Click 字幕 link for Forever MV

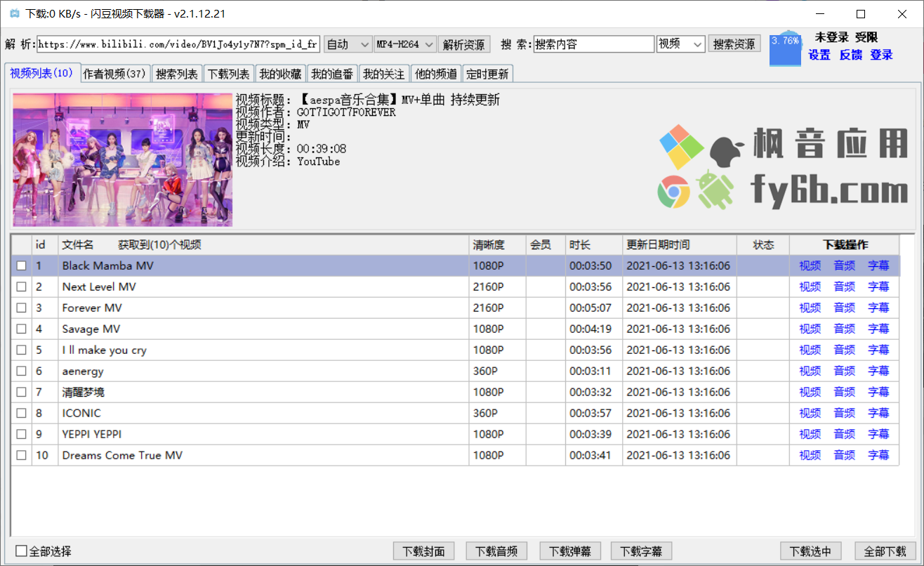[x=879, y=308]
